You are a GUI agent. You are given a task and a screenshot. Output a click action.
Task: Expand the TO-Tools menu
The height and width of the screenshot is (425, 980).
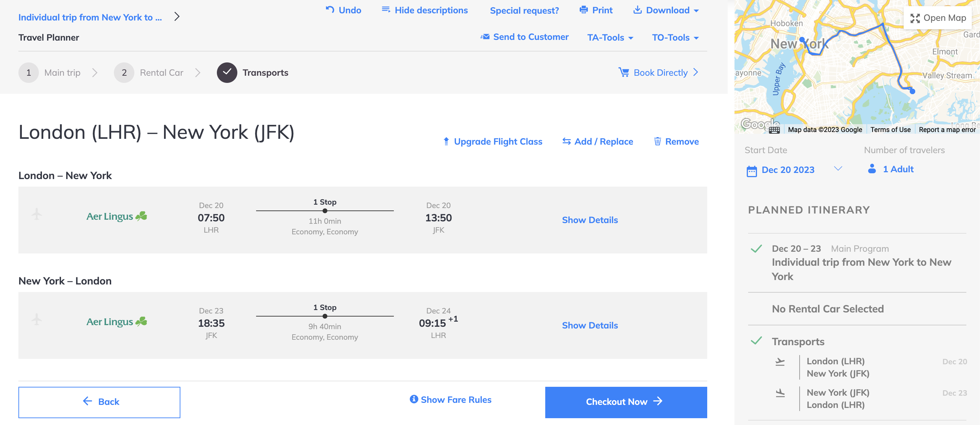[675, 37]
